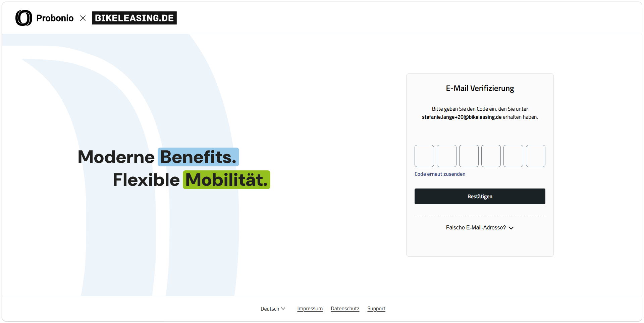Click the Probonio circular logo icon
This screenshot has width=644, height=323.
24,18
